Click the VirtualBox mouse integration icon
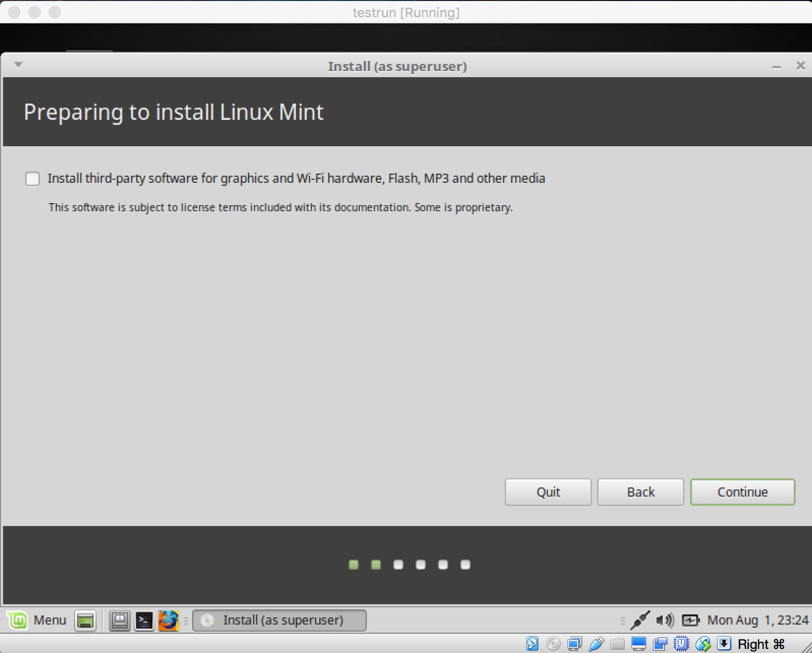 coord(703,644)
